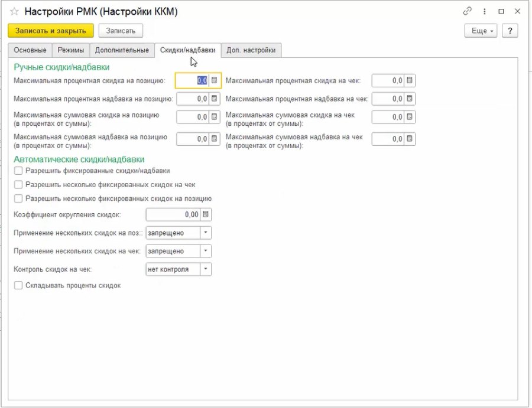Maximize the settings window

click(501, 12)
